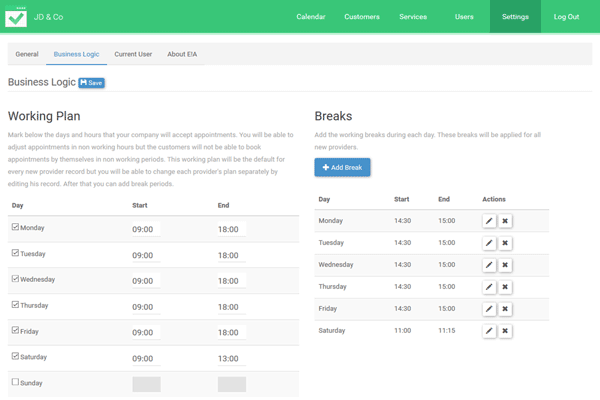Click the Monday start time field

coord(145,229)
